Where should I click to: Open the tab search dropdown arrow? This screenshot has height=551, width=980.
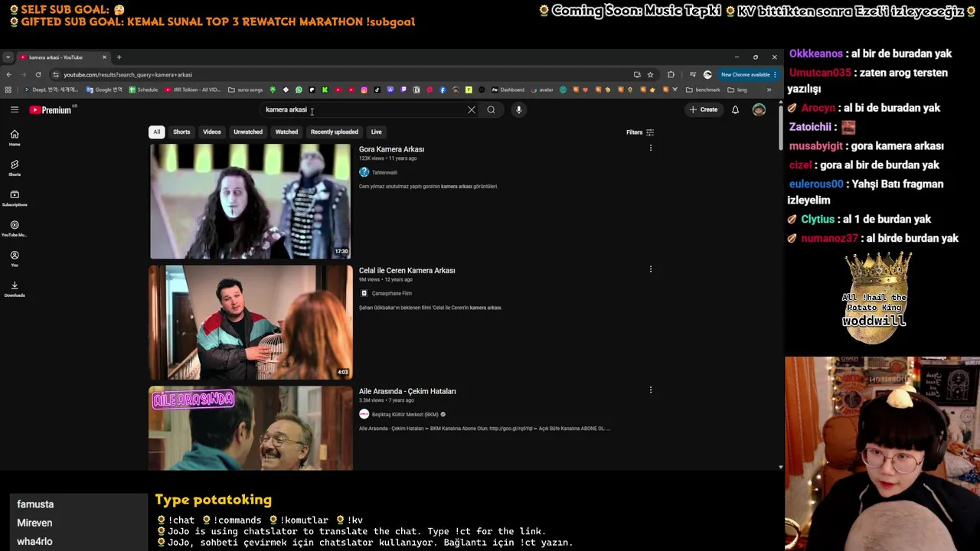tap(8, 57)
